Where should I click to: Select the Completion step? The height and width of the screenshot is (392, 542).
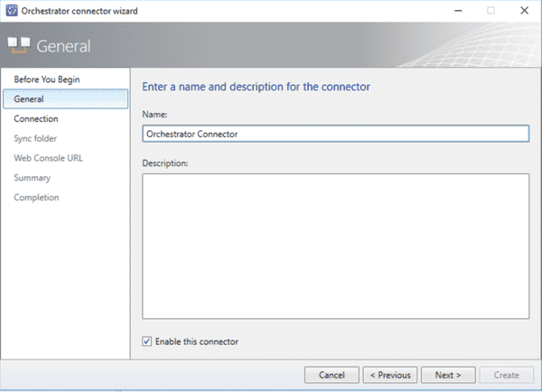coord(36,198)
